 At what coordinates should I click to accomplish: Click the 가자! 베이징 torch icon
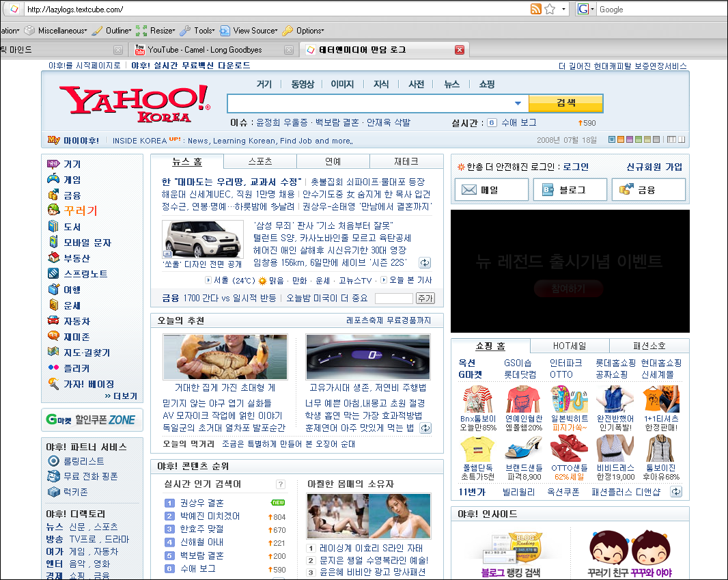(53, 383)
